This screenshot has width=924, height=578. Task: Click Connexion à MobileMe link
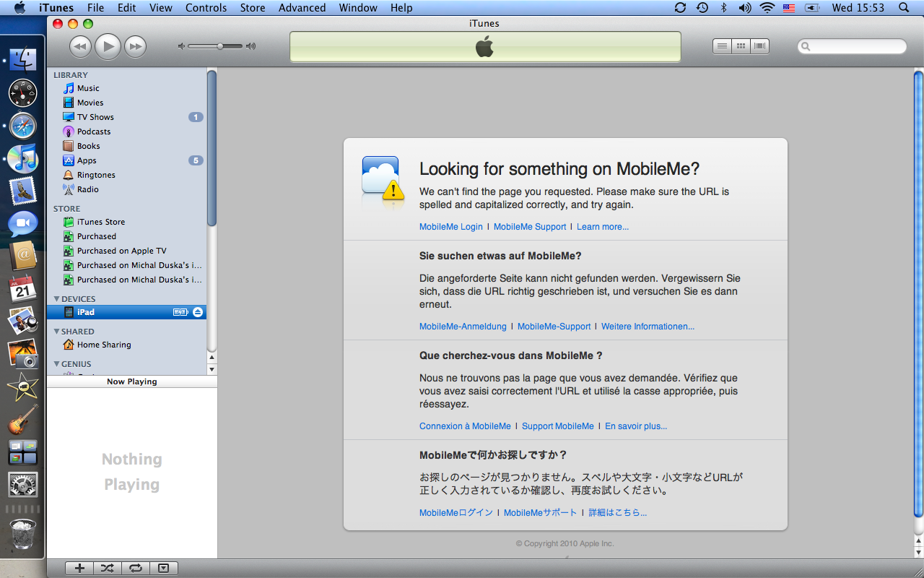pyautogui.click(x=465, y=426)
